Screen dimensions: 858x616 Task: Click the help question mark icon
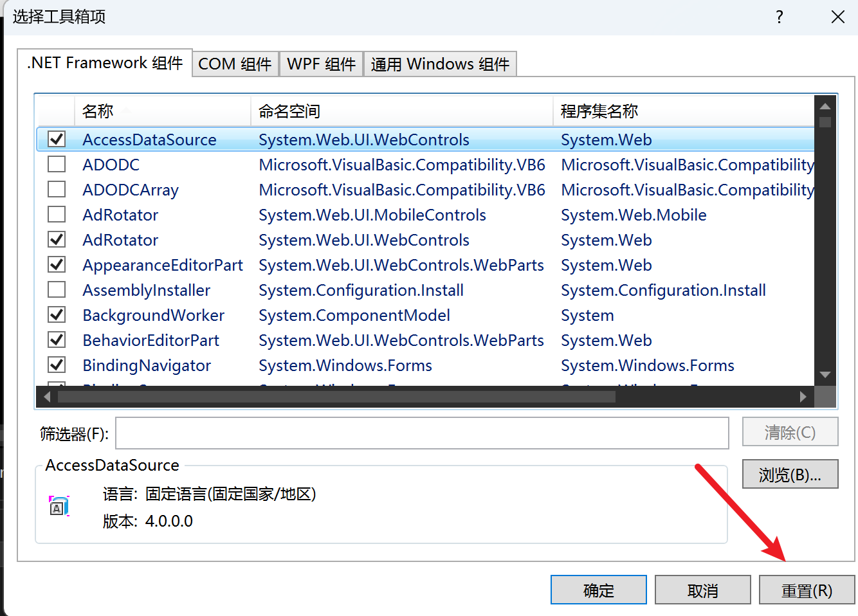pyautogui.click(x=779, y=17)
